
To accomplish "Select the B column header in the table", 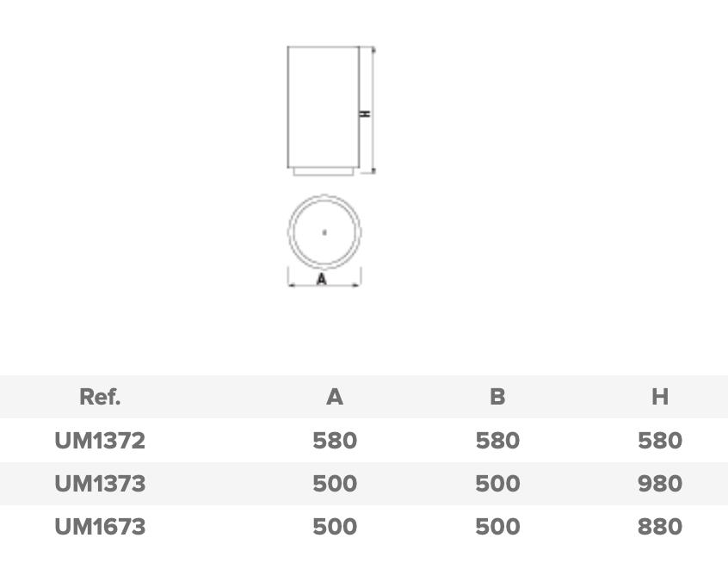I will [x=497, y=397].
